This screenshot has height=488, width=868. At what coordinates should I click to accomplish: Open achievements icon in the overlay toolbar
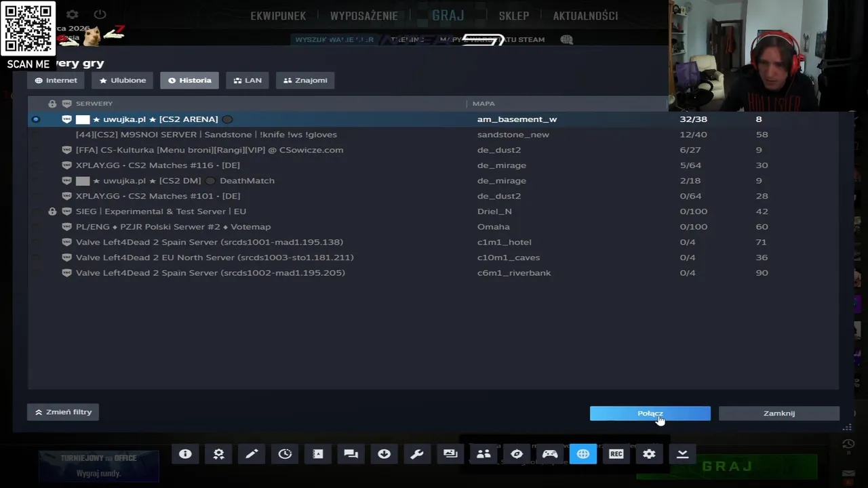coord(218,454)
